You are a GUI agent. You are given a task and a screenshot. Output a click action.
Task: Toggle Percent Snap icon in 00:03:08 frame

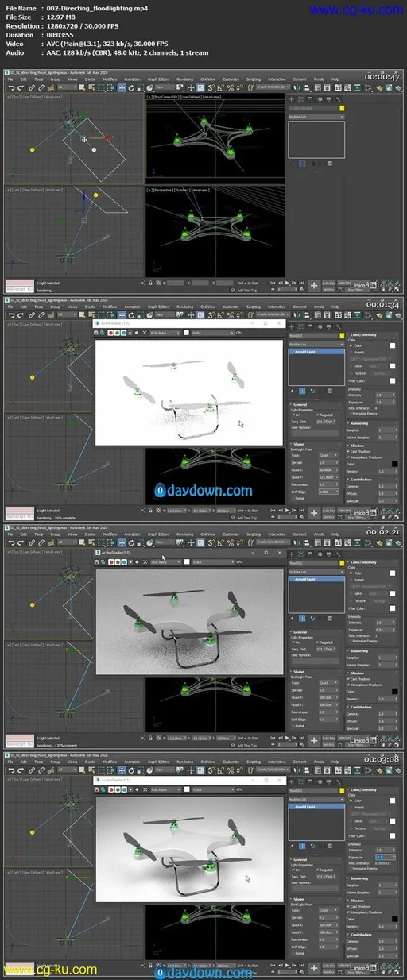coord(231,770)
